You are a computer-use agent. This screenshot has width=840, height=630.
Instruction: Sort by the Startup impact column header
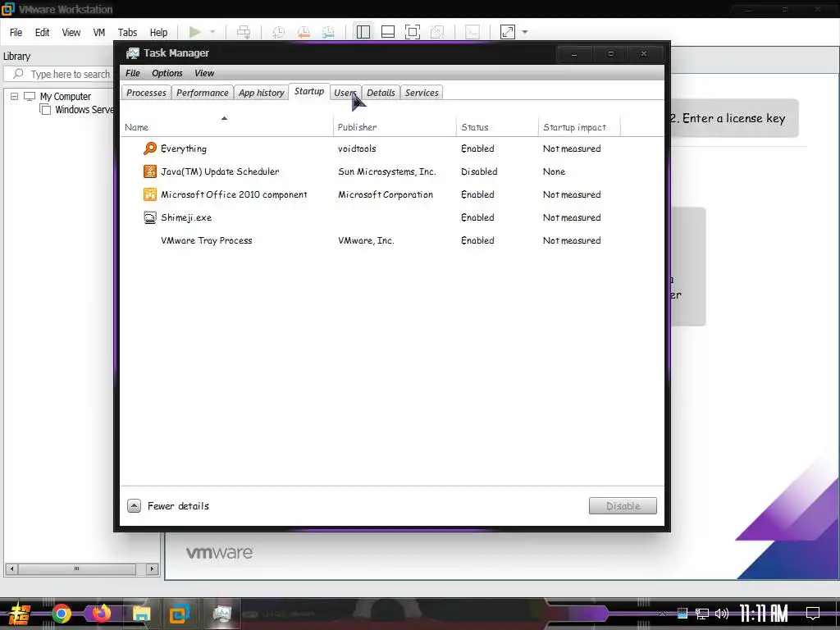(579, 127)
